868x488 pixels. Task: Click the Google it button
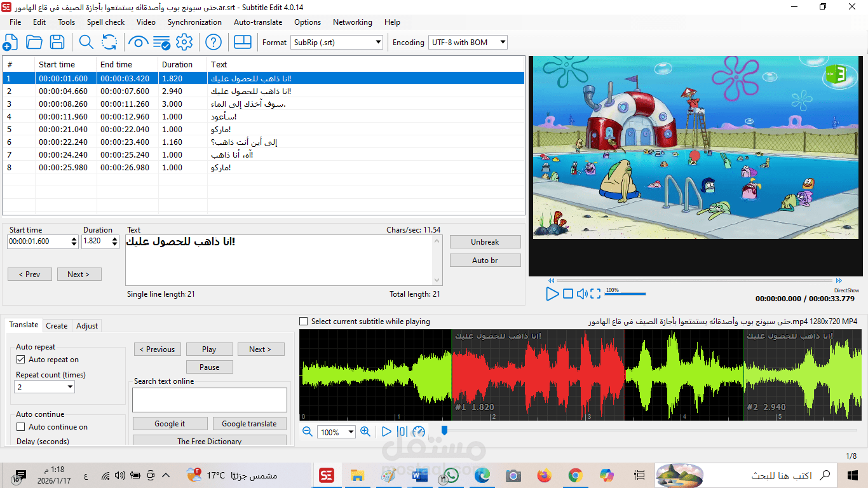coord(170,424)
